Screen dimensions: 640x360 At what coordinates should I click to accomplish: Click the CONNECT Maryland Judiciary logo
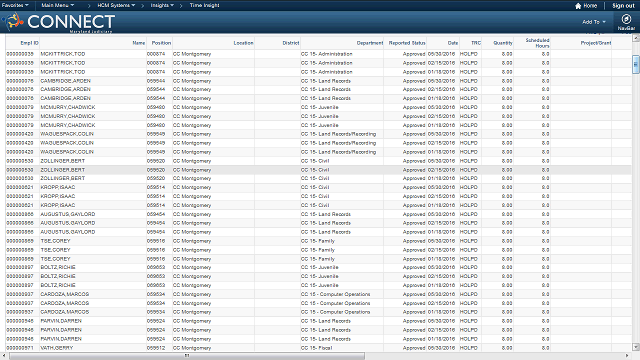click(x=59, y=22)
